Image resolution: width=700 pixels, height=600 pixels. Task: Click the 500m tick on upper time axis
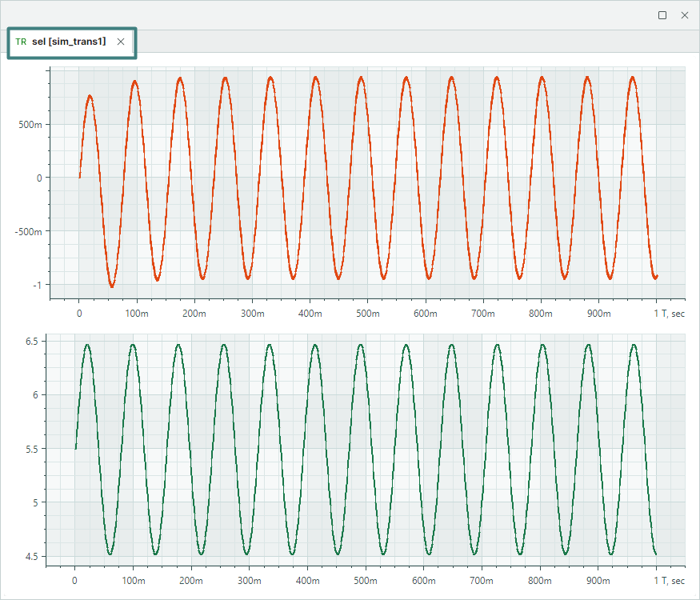(x=367, y=313)
